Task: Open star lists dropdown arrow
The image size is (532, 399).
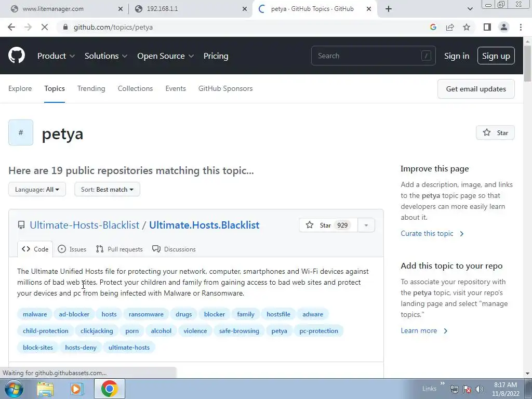Action: [366, 225]
